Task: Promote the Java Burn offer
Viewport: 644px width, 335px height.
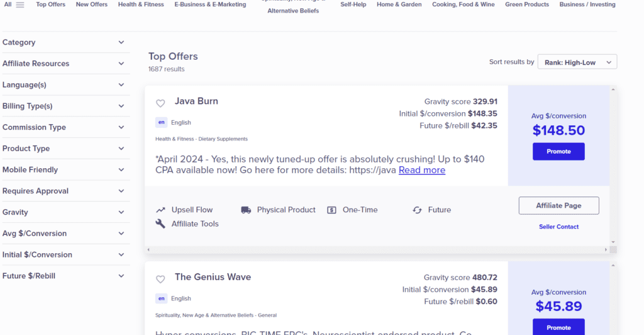Action: [558, 152]
